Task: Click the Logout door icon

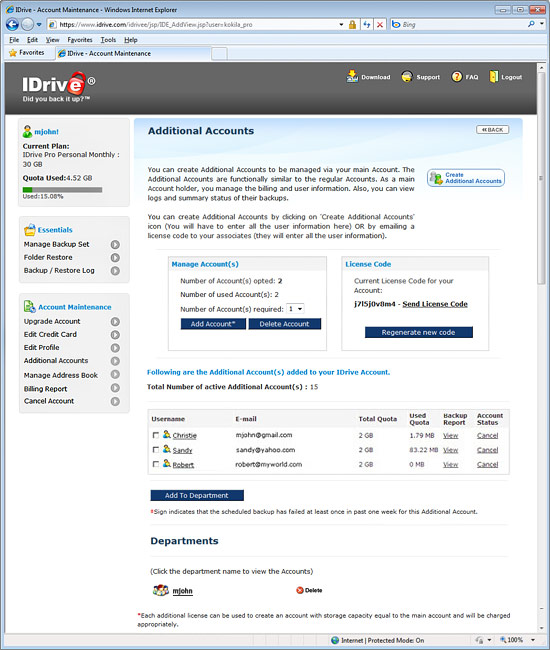Action: 493,77
